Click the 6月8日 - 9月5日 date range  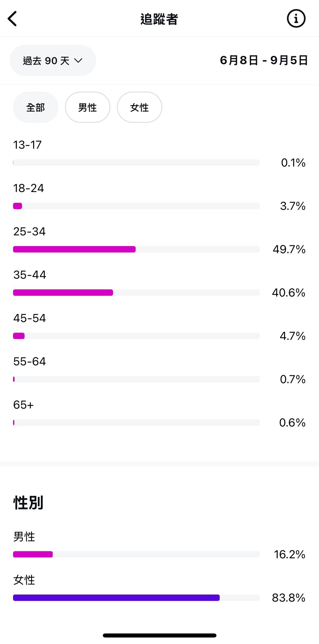point(264,60)
